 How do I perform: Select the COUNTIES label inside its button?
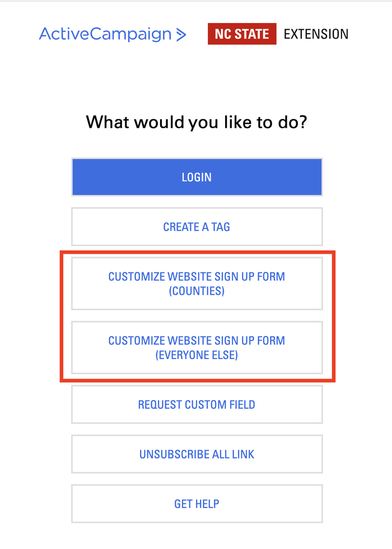(197, 291)
